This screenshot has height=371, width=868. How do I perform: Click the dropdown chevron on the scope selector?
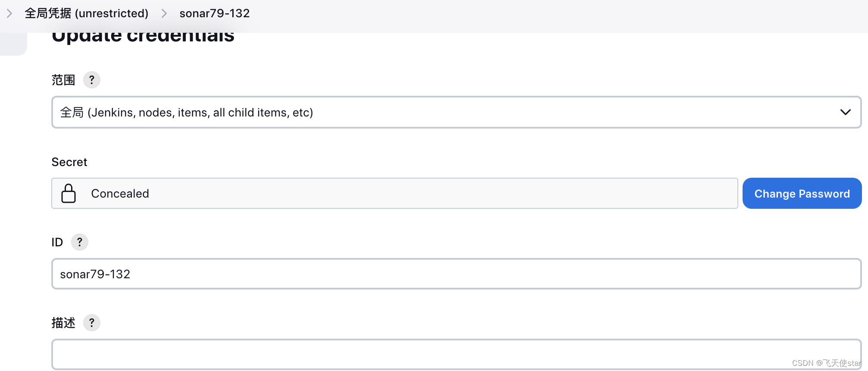tap(845, 112)
